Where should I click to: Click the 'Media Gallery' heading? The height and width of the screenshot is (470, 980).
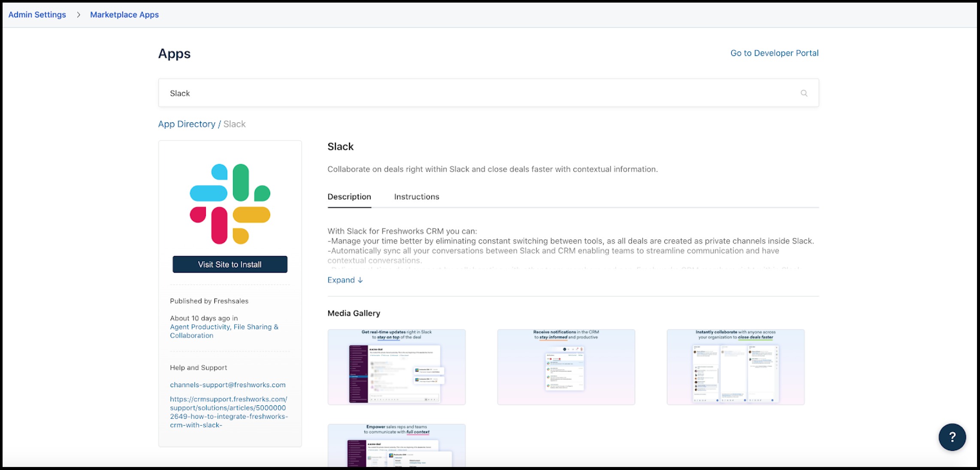(354, 313)
